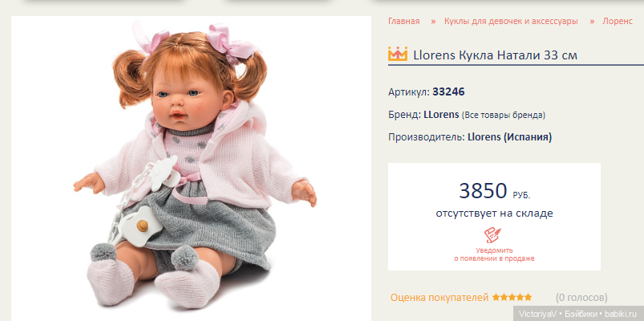
Task: Click the (0 голосов) vote count
Action: 581,297
